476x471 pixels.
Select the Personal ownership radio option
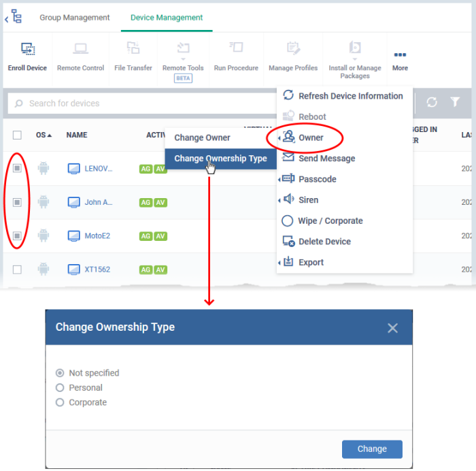(60, 388)
